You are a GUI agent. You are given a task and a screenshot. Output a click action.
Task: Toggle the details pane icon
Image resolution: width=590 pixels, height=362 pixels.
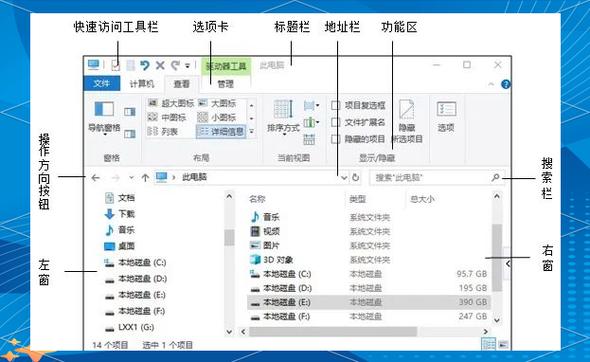129,134
